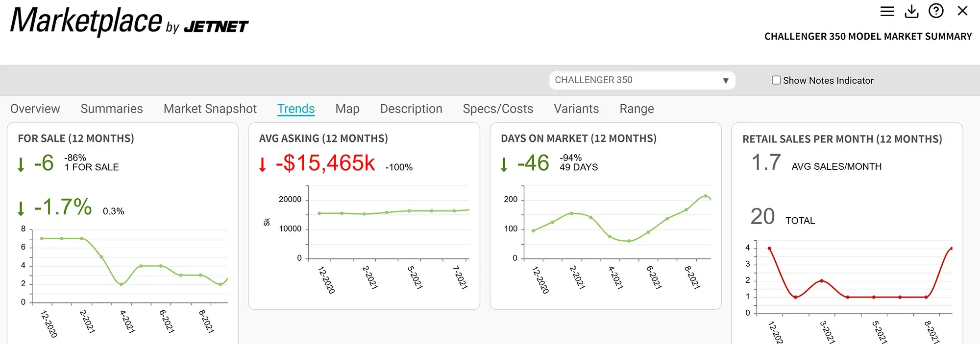The image size is (980, 344).
Task: Click the Marketplace by JETNET logo
Action: tap(129, 22)
